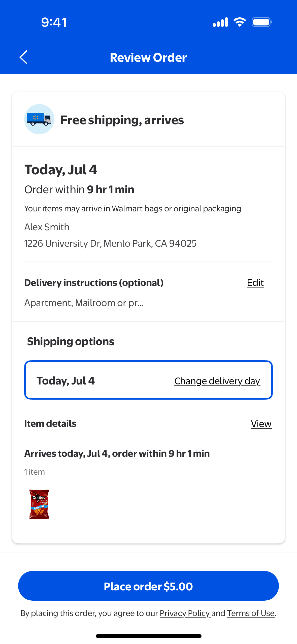Tap the Apartment, Mailroom instructions text
This screenshot has width=297, height=644.
point(84,303)
